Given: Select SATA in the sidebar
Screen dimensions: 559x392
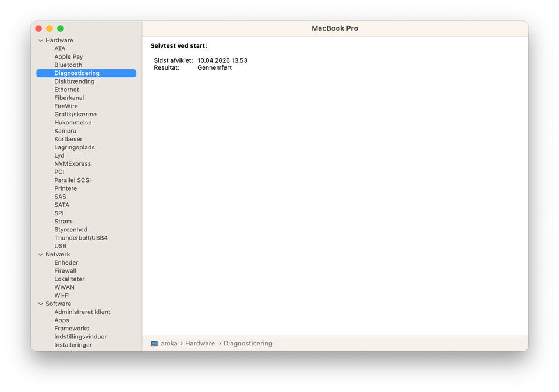Looking at the screenshot, I should (62, 205).
